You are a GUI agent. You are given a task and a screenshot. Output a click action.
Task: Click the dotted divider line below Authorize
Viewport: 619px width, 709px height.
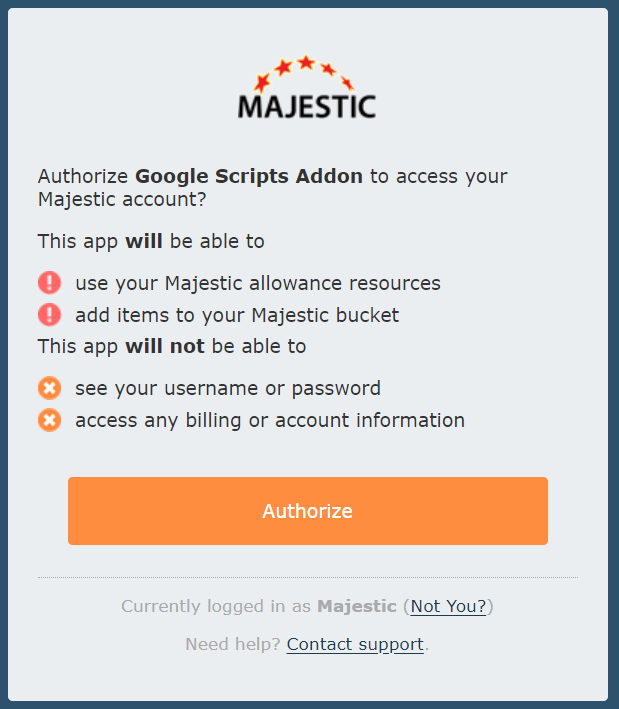point(307,577)
